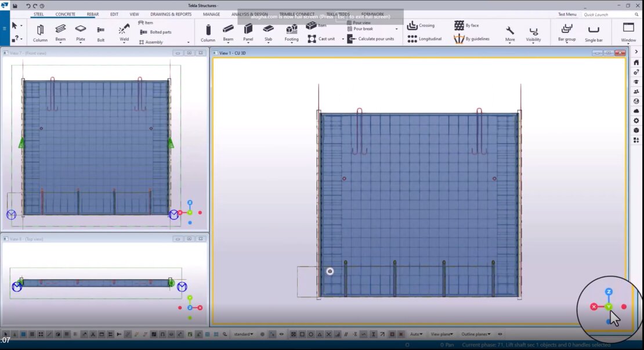Click the Undo arrow
The width and height of the screenshot is (644, 350).
28,6
